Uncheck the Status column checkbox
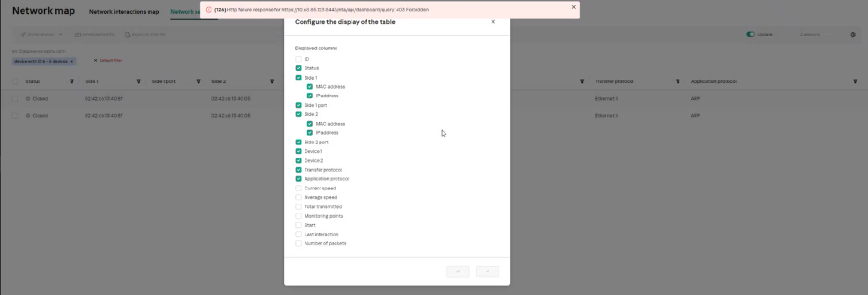This screenshot has height=295, width=868. tap(298, 68)
